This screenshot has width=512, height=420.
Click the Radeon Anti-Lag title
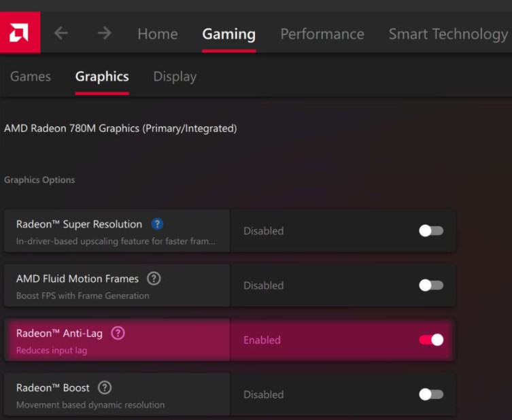pos(59,334)
